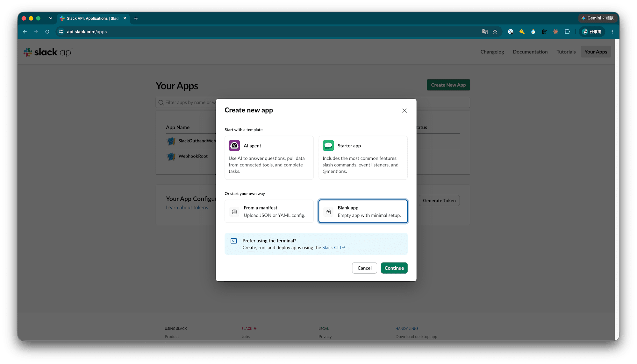Click the Blank app box icon
This screenshot has height=364, width=637.
pyautogui.click(x=328, y=212)
